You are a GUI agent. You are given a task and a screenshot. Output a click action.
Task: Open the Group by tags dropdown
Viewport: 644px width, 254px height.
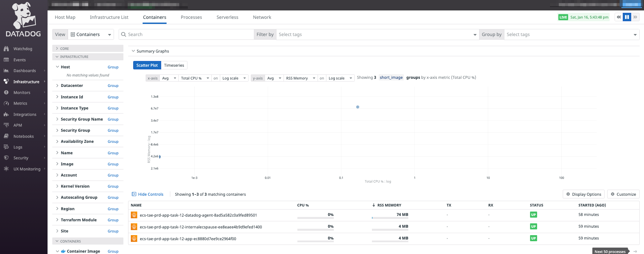572,34
